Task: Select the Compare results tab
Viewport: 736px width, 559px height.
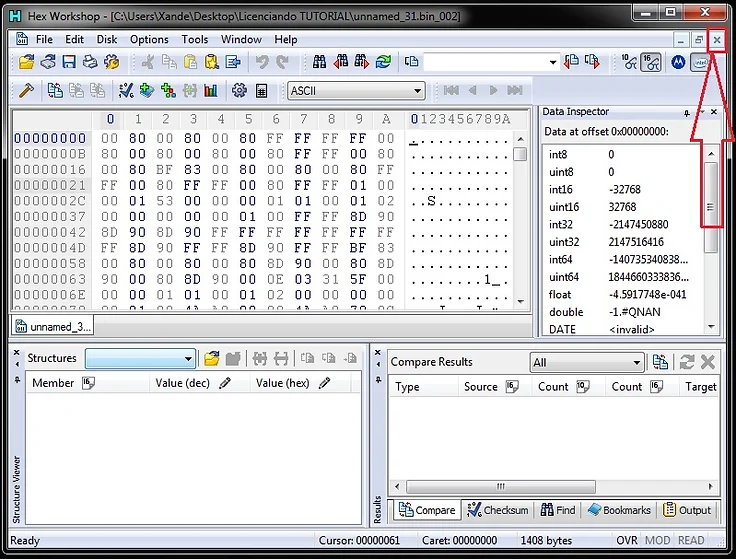Action: coord(427,510)
